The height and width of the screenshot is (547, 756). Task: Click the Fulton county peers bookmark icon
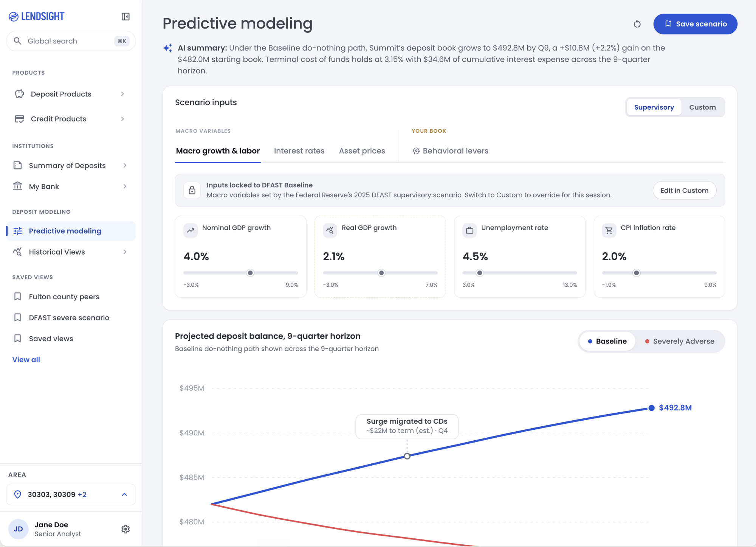(18, 297)
